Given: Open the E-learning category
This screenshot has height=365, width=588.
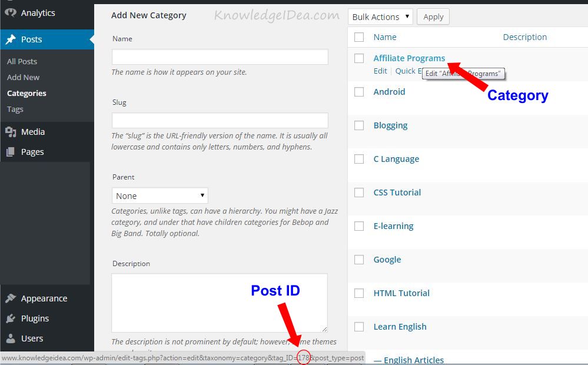Looking at the screenshot, I should pyautogui.click(x=393, y=226).
